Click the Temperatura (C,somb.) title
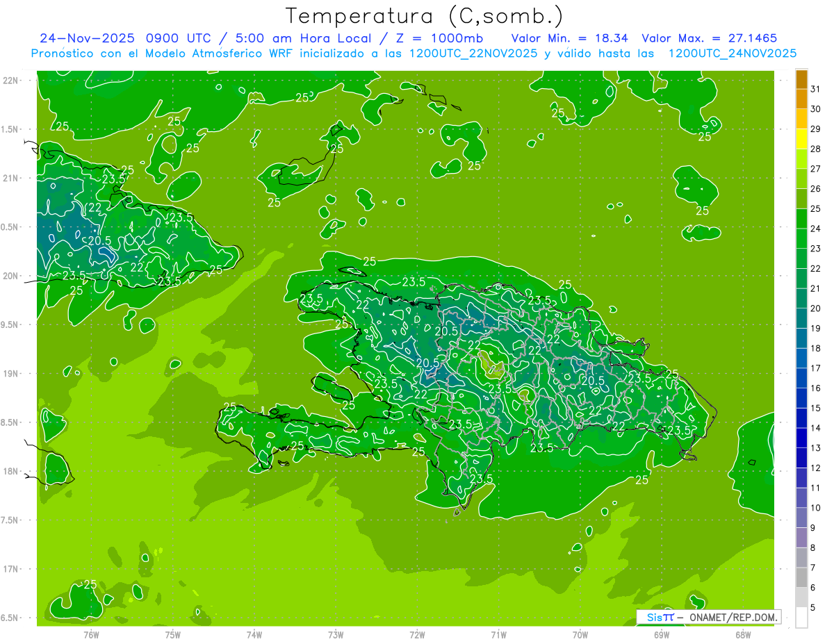This screenshot has height=644, width=834. point(425,15)
